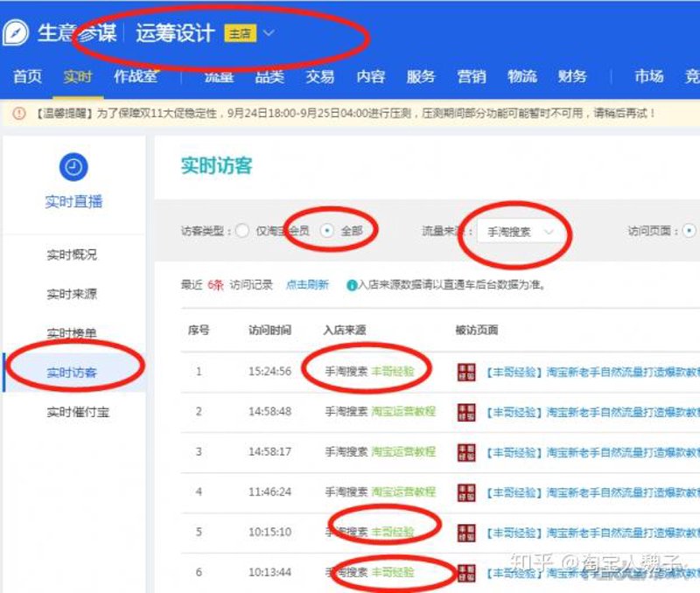Select 实时来源 in the sidebar

tap(72, 294)
